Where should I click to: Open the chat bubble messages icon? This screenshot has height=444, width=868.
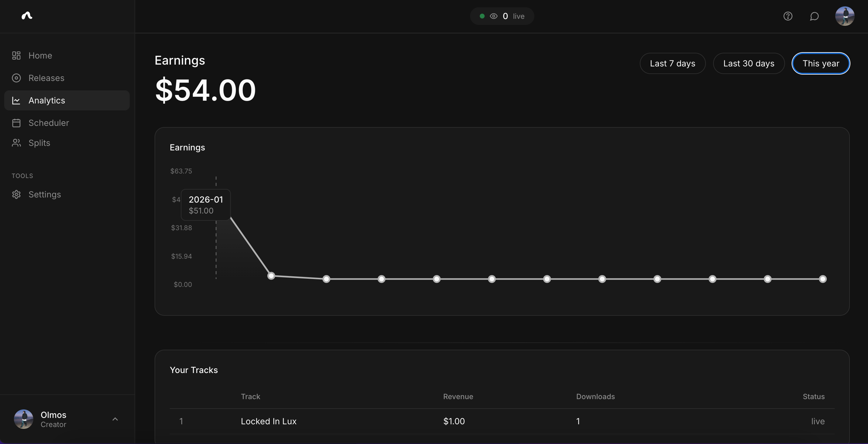(x=814, y=16)
